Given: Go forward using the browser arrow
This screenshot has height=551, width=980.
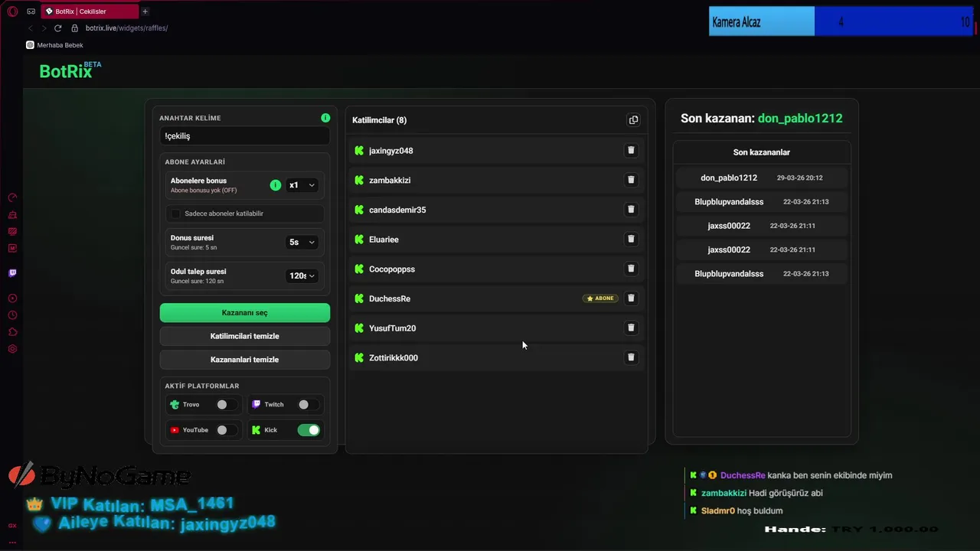Looking at the screenshot, I should (44, 28).
